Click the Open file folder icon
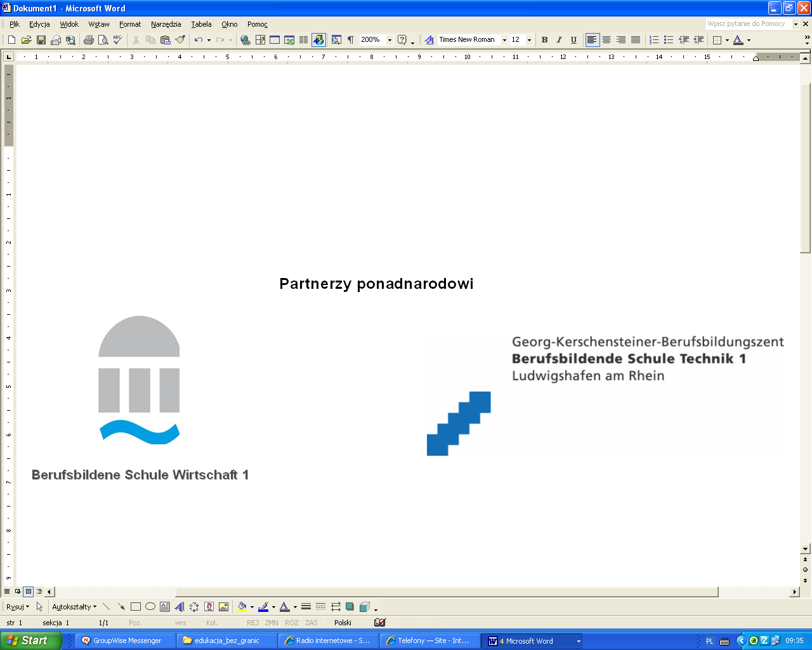Viewport: 812px width, 650px height. tap(26, 40)
